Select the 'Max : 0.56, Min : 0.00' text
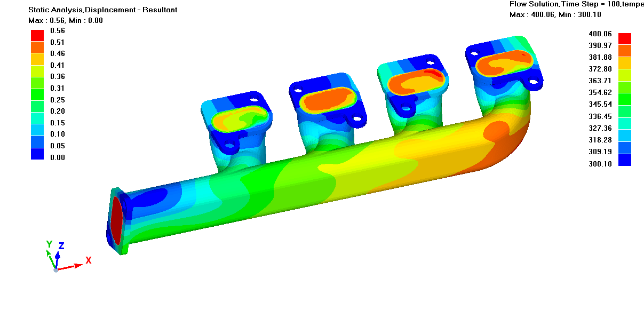The height and width of the screenshot is (326, 644). [66, 20]
